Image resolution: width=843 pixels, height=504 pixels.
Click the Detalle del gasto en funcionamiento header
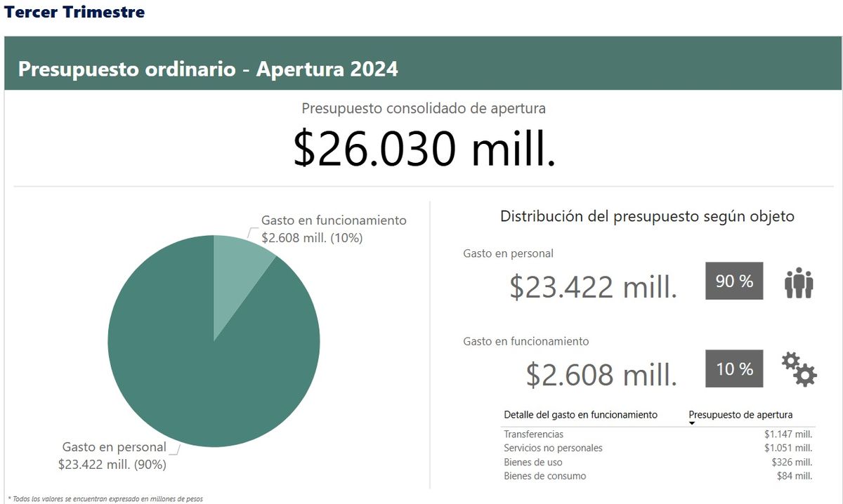[580, 414]
